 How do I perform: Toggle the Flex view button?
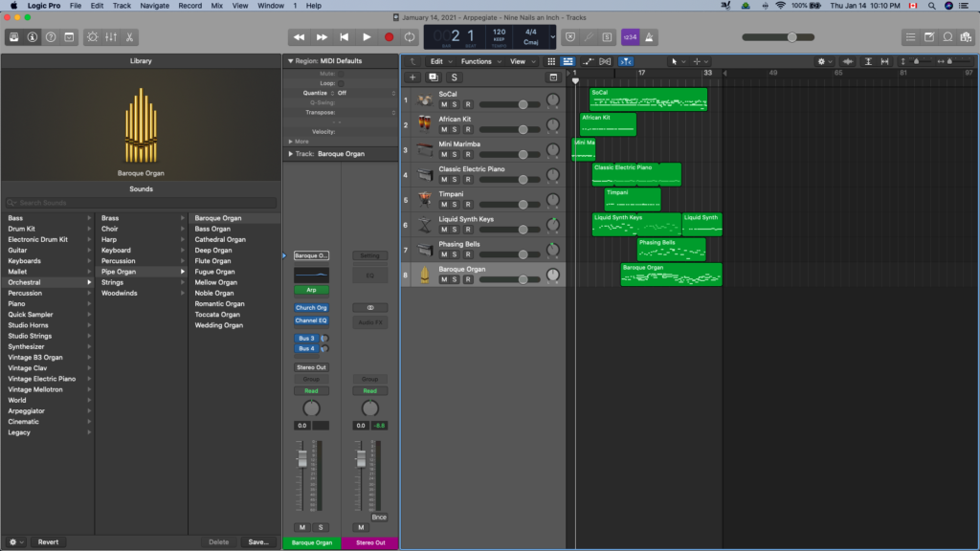tap(605, 61)
